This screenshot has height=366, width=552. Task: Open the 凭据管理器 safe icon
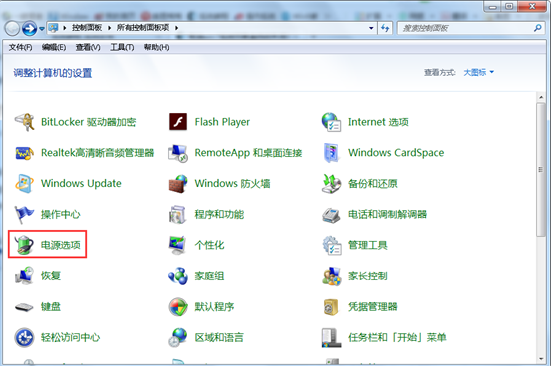tap(331, 307)
